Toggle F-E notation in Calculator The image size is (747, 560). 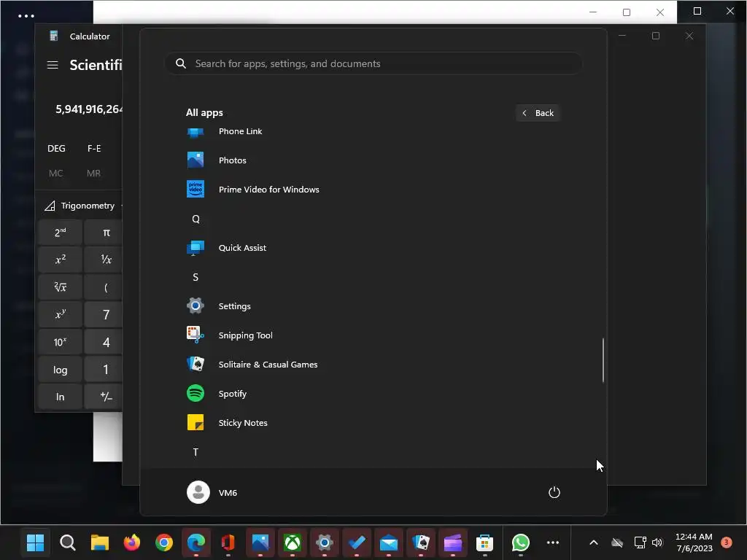pos(94,149)
